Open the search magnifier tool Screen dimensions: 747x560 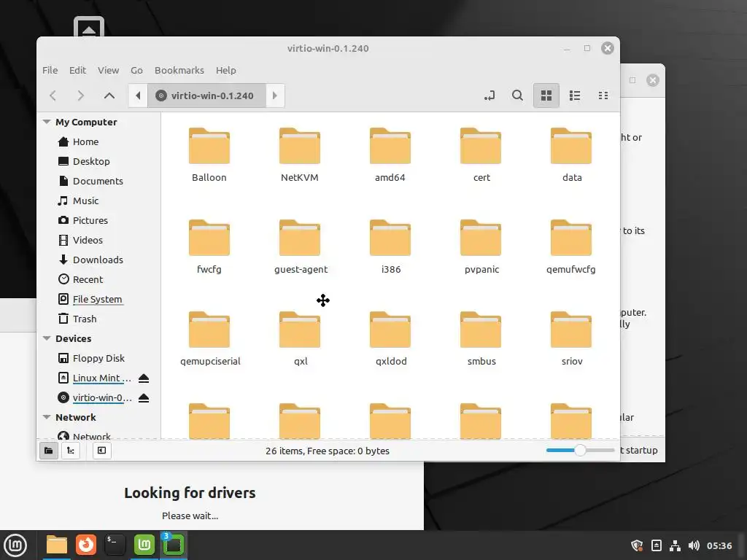517,96
